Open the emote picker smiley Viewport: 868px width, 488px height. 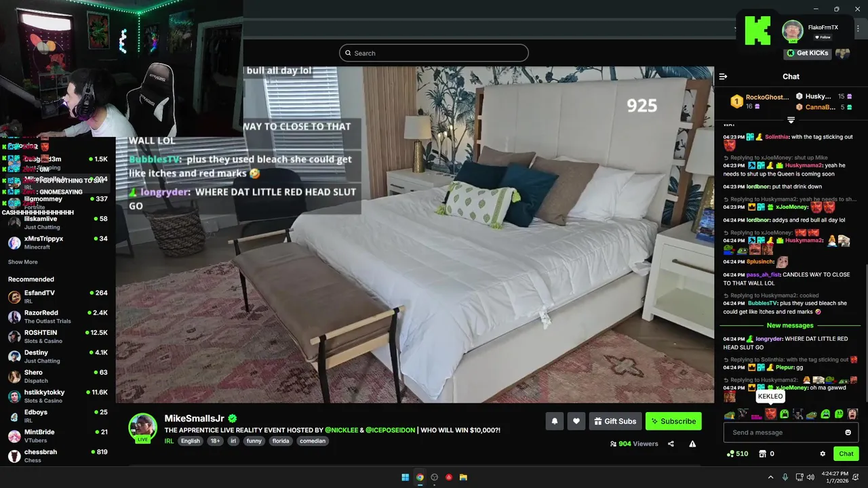[x=848, y=432]
